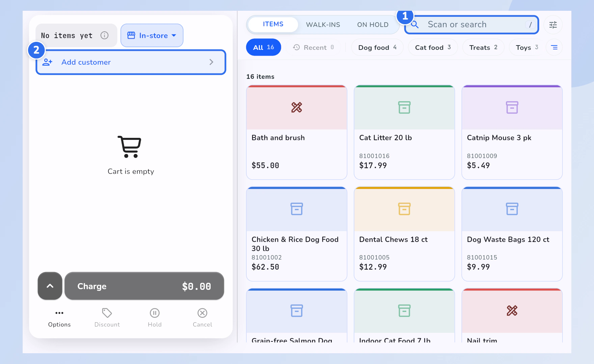Viewport: 594px width, 364px height.
Task: Switch to the ON HOLD tab
Action: tap(373, 25)
